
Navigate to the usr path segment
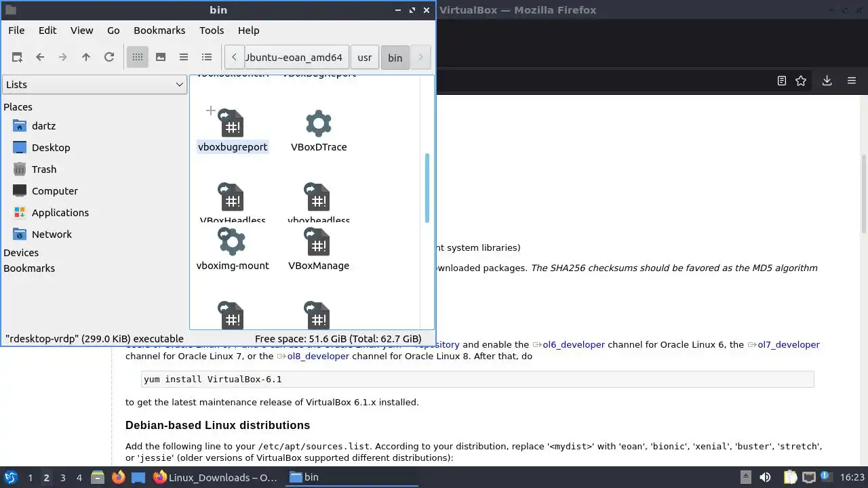(365, 58)
